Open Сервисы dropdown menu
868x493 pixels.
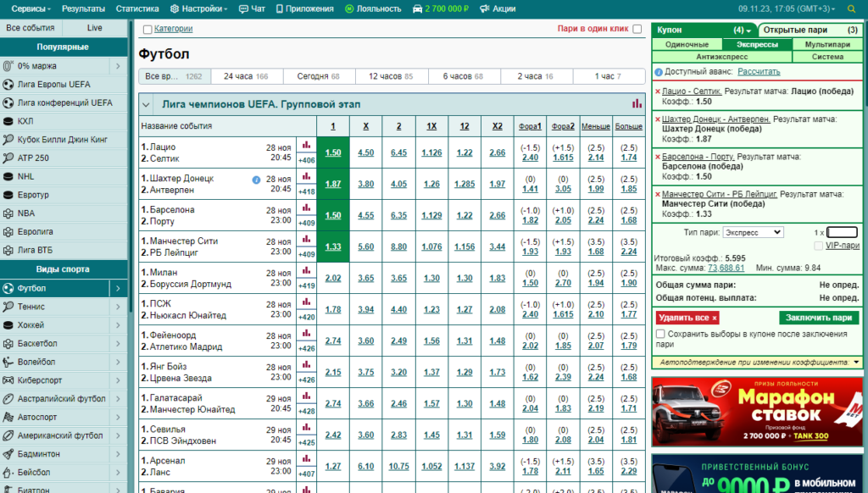coord(31,8)
